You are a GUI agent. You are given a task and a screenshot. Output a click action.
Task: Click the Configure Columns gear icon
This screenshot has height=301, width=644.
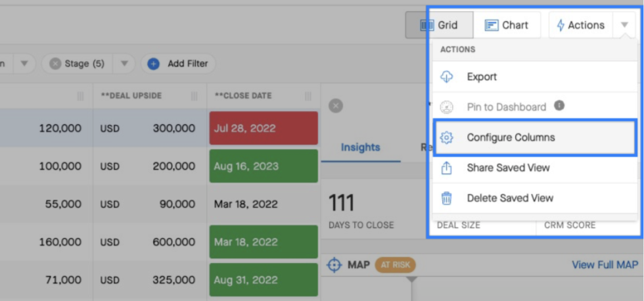point(446,137)
